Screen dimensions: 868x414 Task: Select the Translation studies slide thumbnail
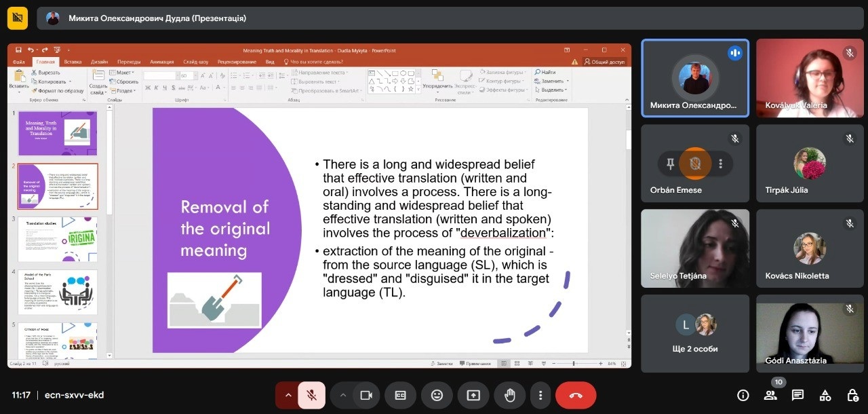[58, 240]
